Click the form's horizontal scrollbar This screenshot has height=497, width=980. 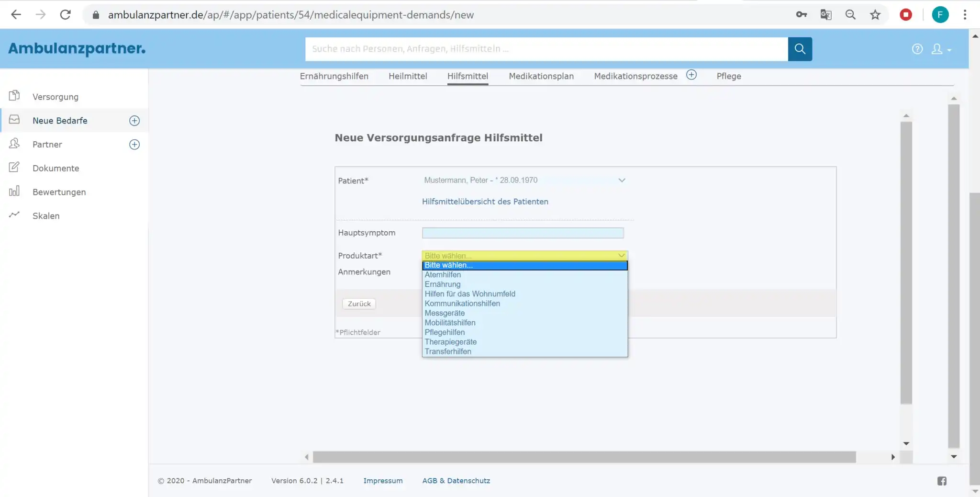pos(584,457)
